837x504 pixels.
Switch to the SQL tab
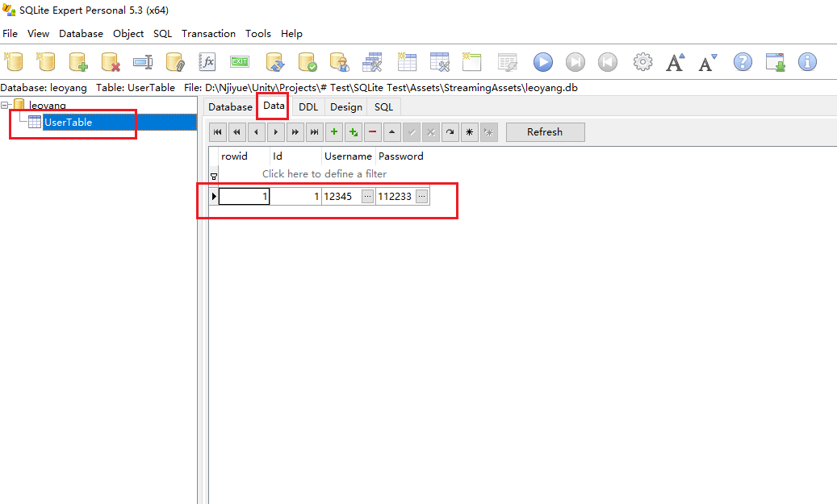[x=383, y=106]
